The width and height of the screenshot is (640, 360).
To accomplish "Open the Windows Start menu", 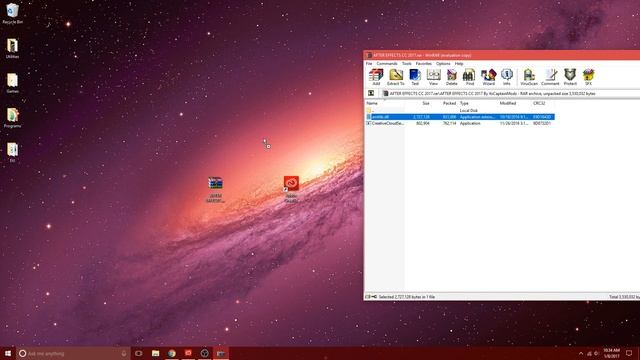I will coord(8,353).
